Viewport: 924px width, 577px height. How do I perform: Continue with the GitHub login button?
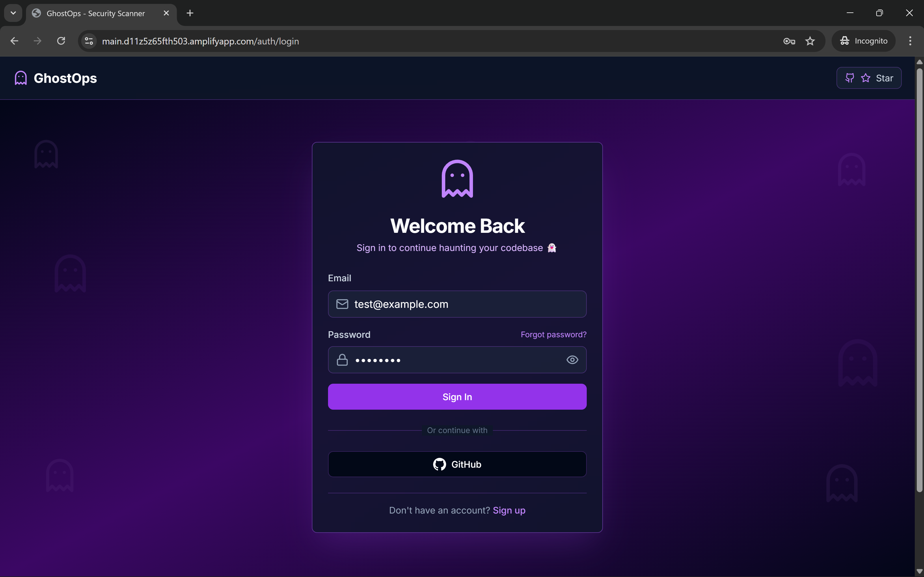point(457,464)
